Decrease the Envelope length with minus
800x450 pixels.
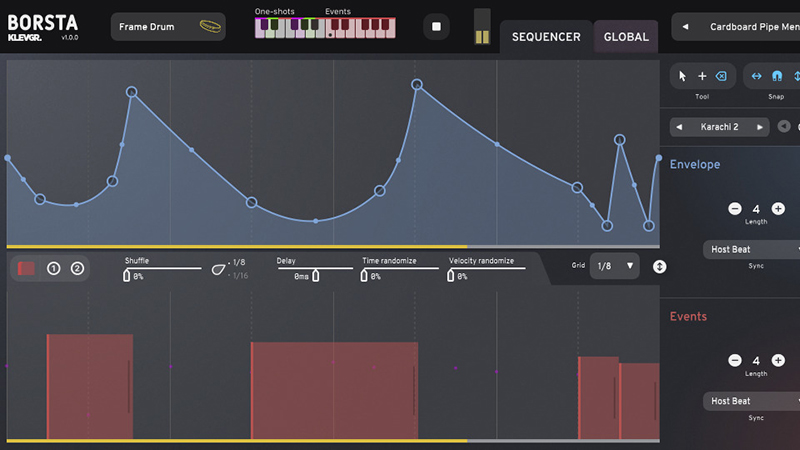pyautogui.click(x=735, y=209)
